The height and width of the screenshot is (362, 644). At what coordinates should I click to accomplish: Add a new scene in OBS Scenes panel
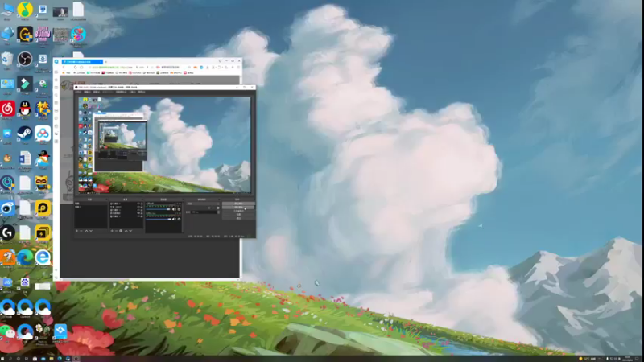[76, 231]
